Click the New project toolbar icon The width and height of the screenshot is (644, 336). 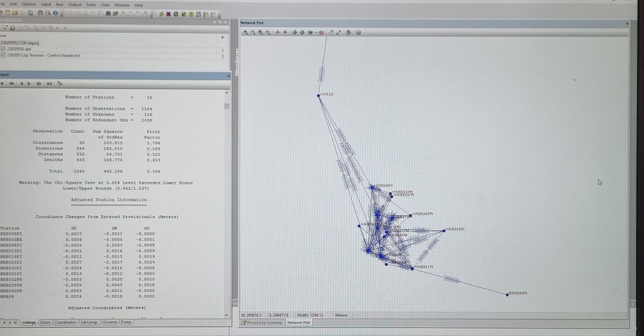coord(7,13)
